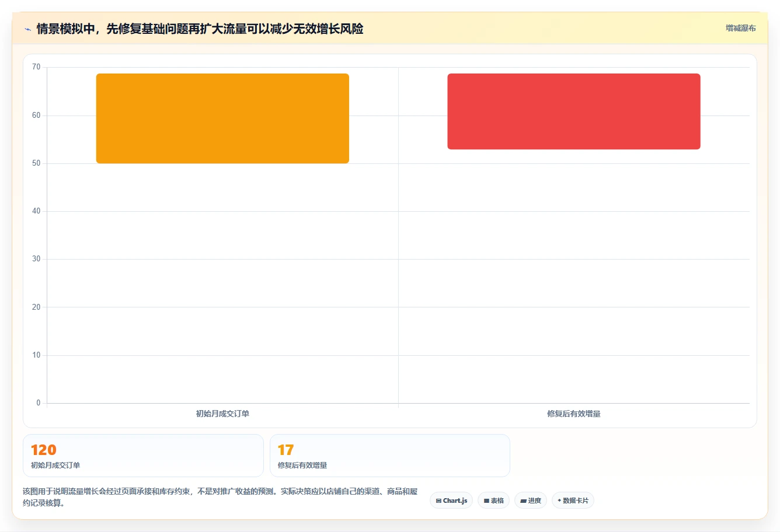780x532 pixels.
Task: Click the orange number 17
Action: click(285, 450)
